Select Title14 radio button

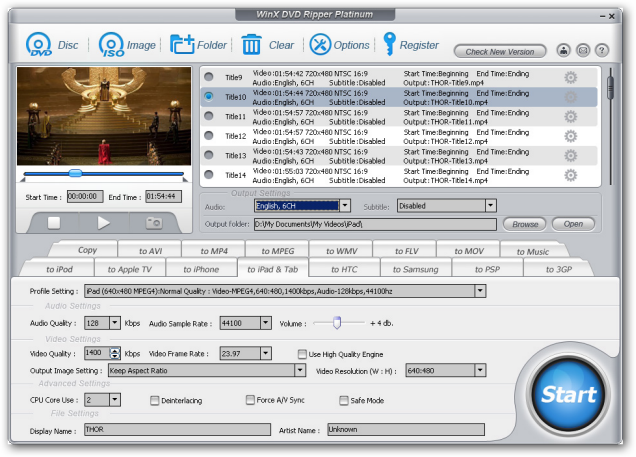click(209, 174)
